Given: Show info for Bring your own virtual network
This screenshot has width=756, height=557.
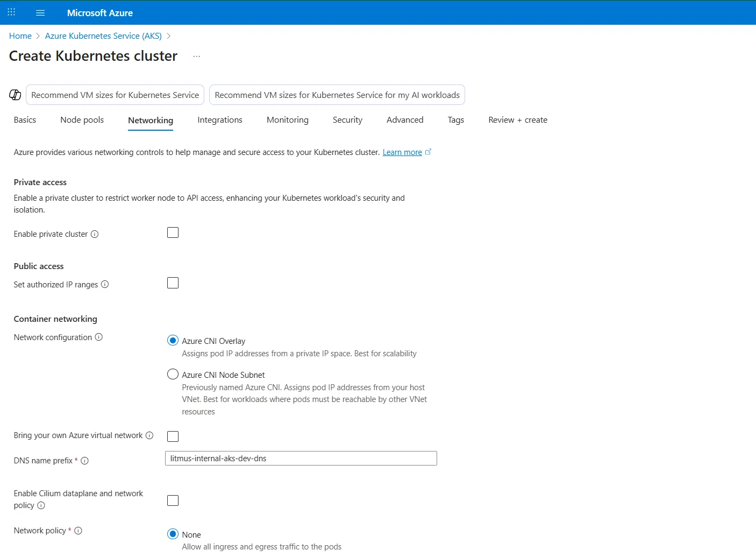Looking at the screenshot, I should [149, 435].
